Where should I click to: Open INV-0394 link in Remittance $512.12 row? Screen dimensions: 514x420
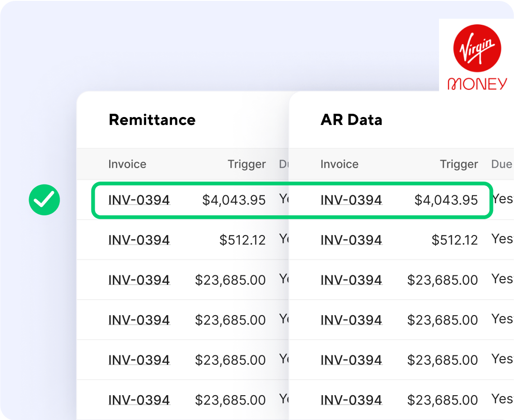point(139,240)
